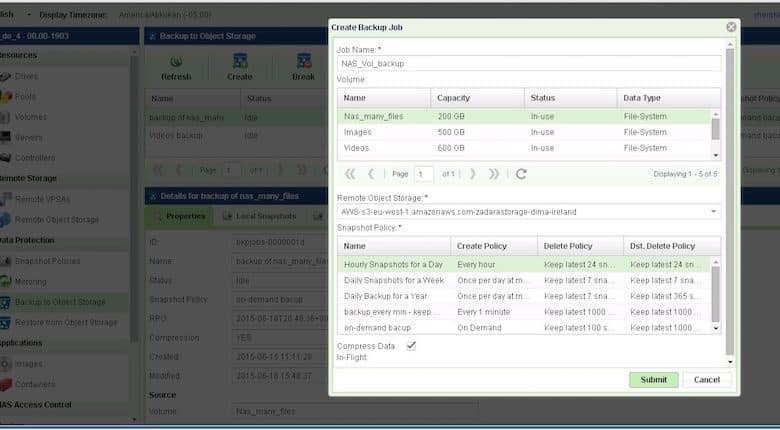Refresh the dialog volume list
The height and width of the screenshot is (430, 780).
click(521, 174)
